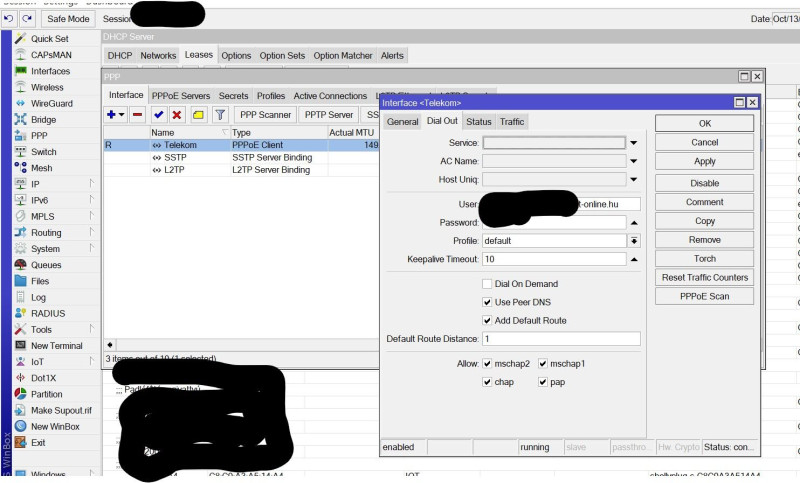This screenshot has width=800, height=483.
Task: Select the SSTP interface row
Action: (x=241, y=158)
